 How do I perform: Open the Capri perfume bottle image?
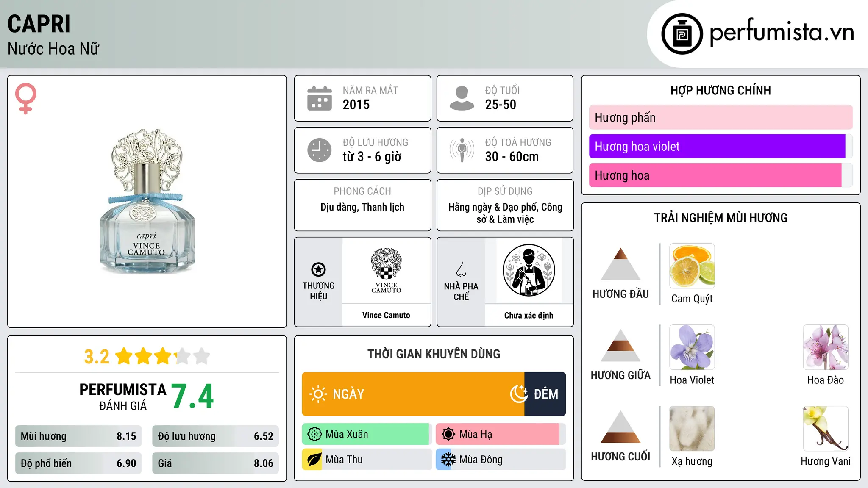147,201
